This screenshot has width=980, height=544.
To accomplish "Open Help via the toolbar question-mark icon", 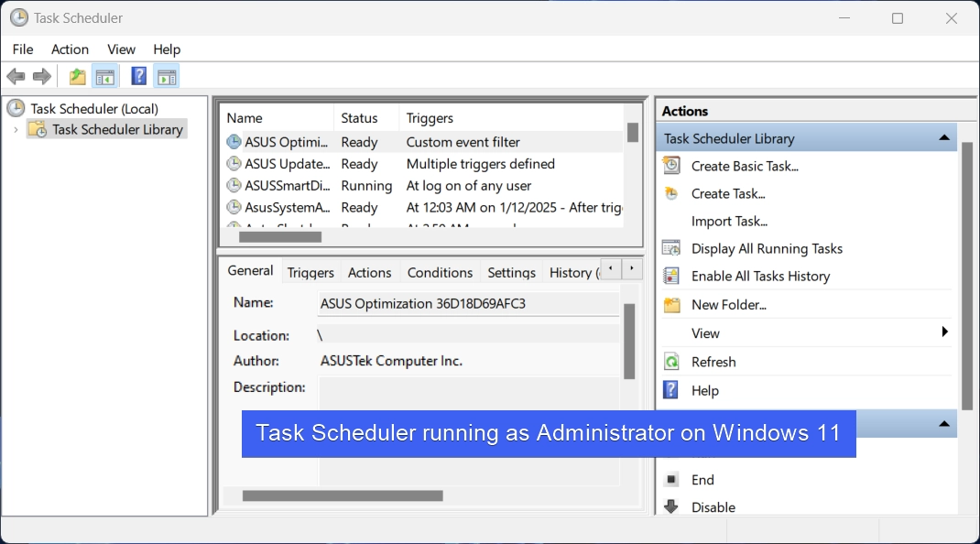I will pyautogui.click(x=138, y=76).
